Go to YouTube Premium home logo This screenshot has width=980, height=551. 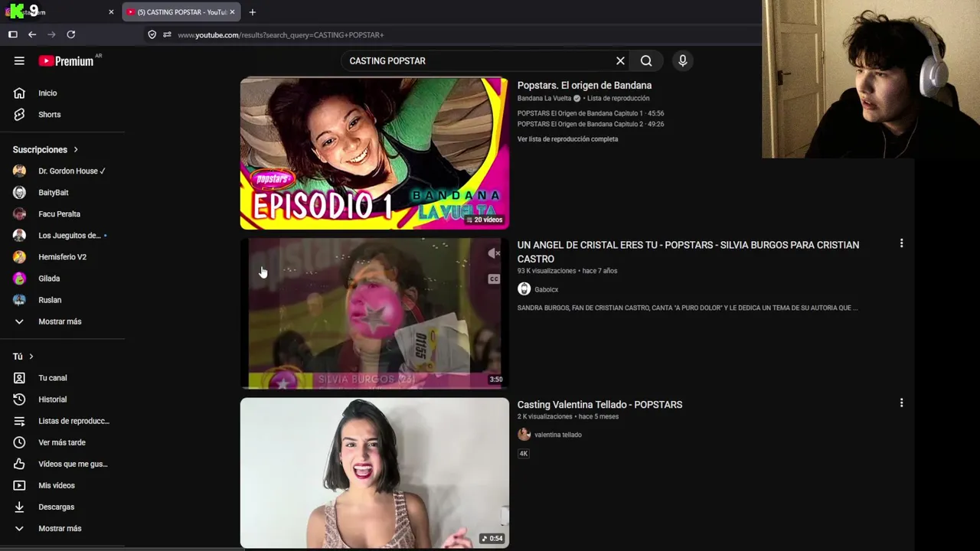(67, 60)
